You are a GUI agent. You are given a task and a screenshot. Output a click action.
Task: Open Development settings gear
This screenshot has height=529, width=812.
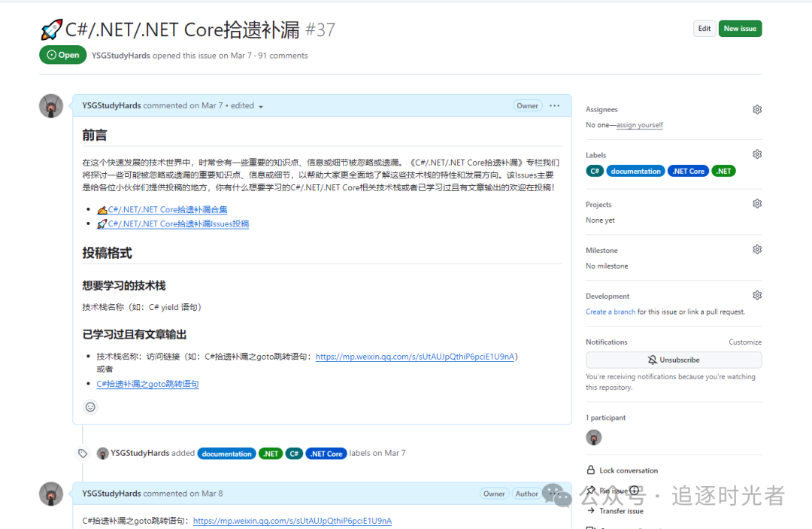point(756,295)
